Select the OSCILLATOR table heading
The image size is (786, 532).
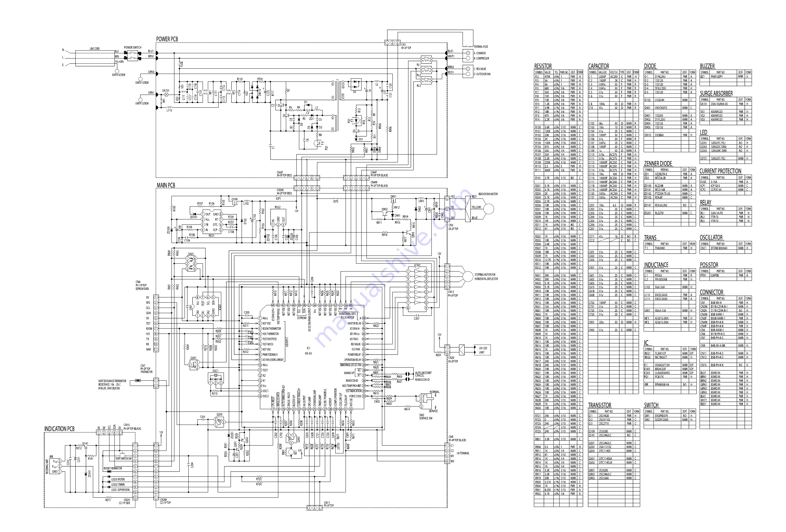711,238
